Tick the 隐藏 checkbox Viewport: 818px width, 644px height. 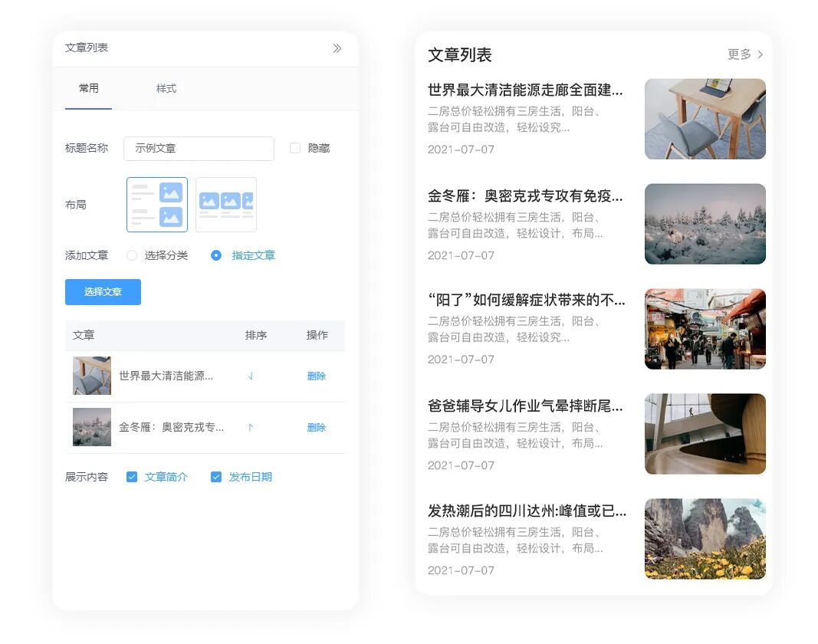point(294,148)
